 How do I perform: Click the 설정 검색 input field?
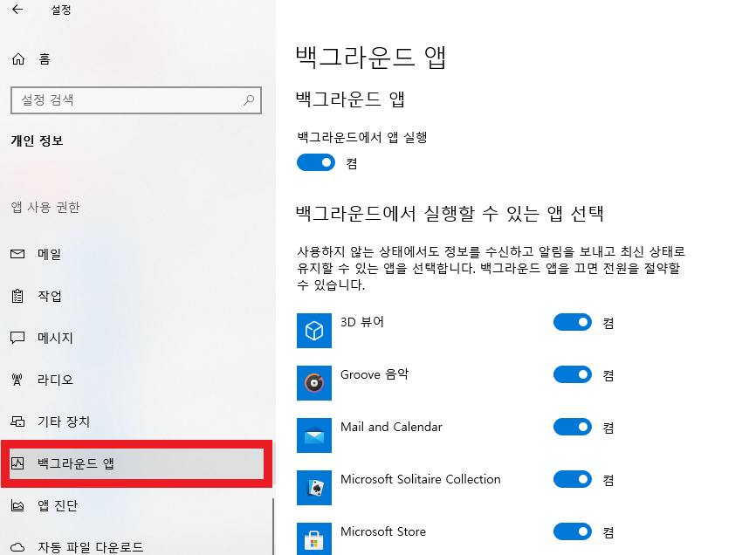136,100
